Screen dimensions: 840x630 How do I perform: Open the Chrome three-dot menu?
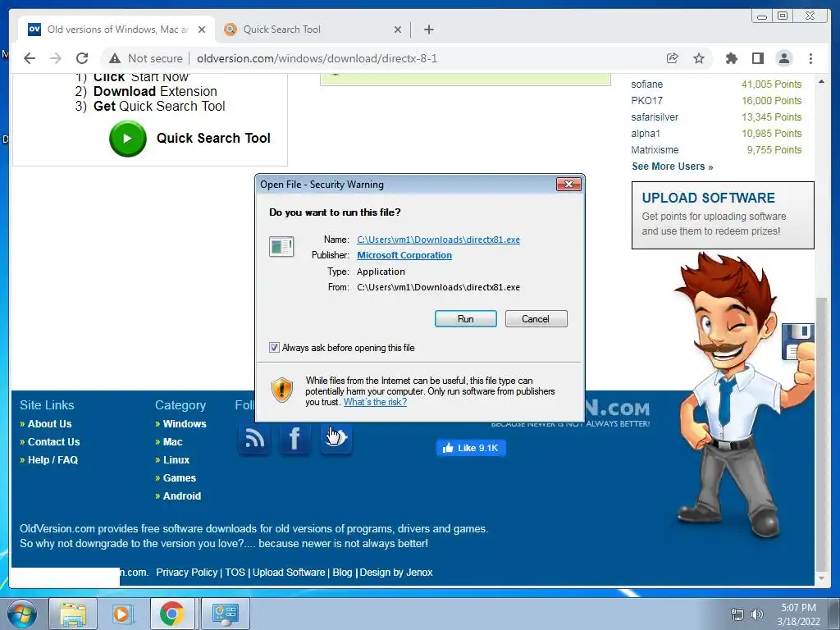click(x=810, y=58)
